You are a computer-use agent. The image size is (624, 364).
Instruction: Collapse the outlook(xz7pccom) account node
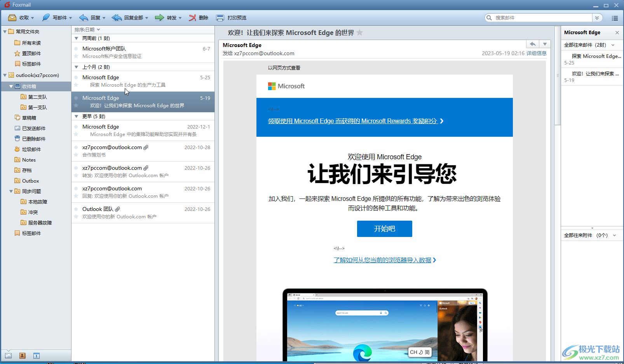(5, 75)
